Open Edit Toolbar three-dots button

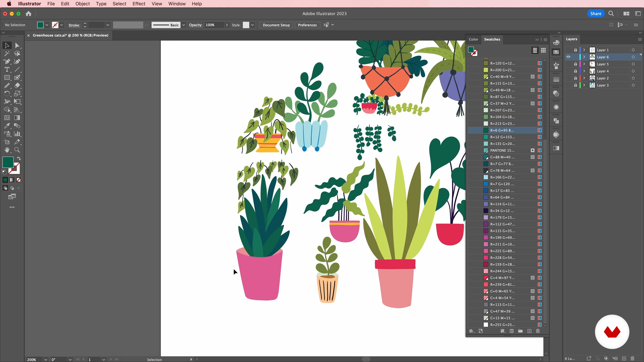12,207
